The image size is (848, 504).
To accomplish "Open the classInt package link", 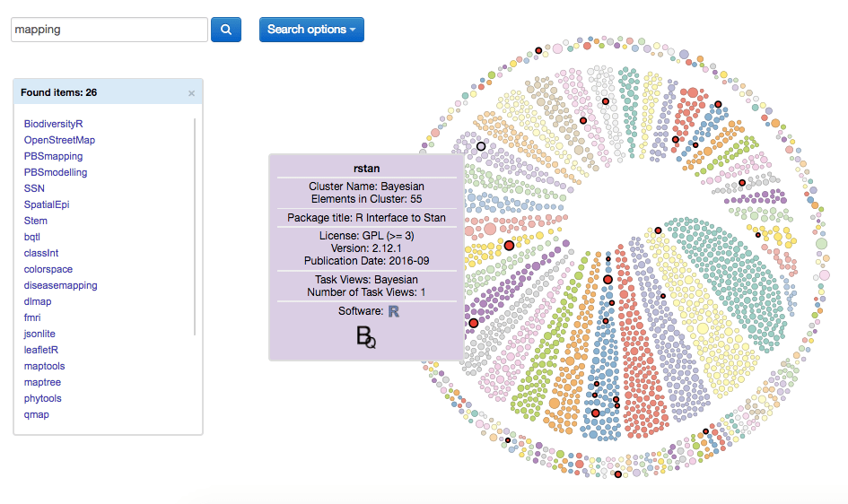I will tap(41, 253).
